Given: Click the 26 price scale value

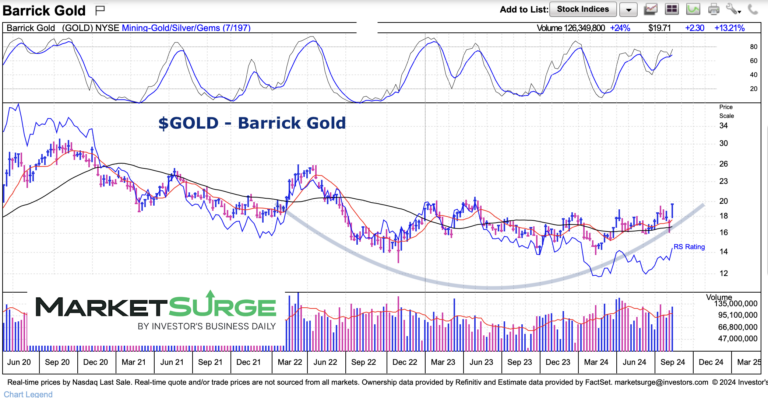Looking at the screenshot, I should [x=723, y=164].
